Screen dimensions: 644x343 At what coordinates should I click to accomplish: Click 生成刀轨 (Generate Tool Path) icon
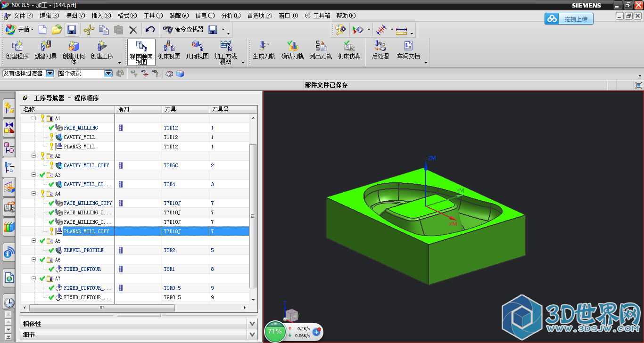[264, 50]
